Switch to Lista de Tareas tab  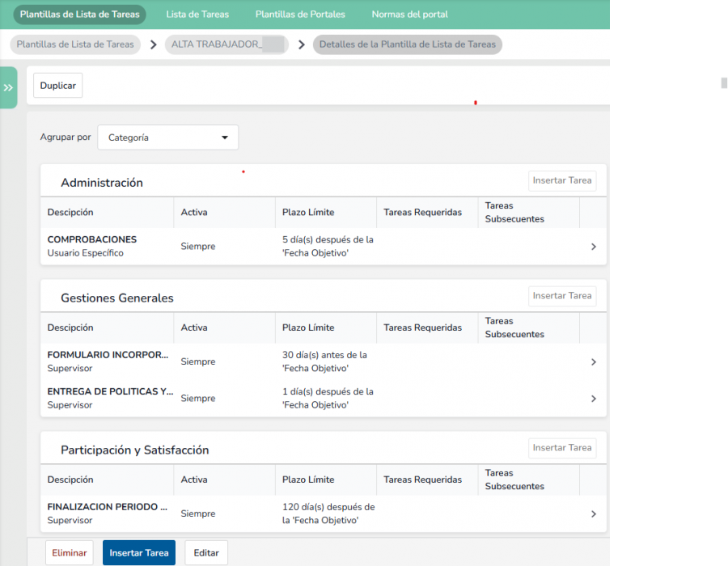[197, 15]
